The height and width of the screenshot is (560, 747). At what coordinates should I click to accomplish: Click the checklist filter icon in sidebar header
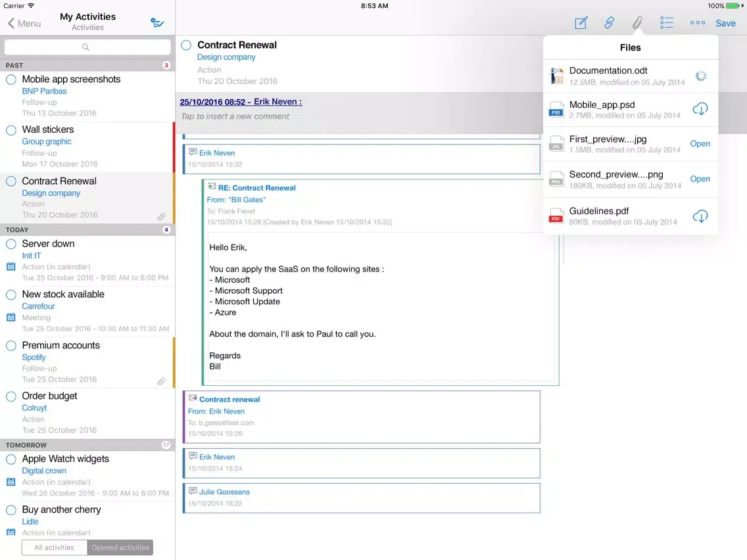click(157, 23)
